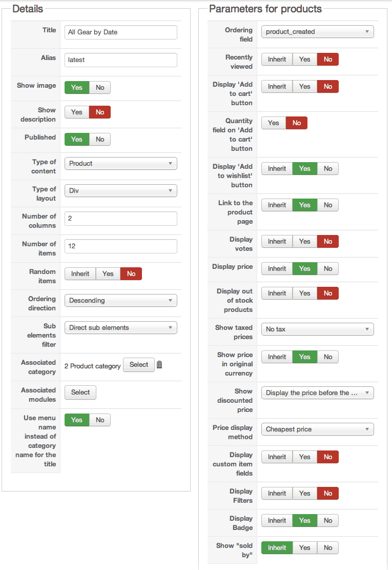Set Published to No
The image size is (392, 570).
100,139
